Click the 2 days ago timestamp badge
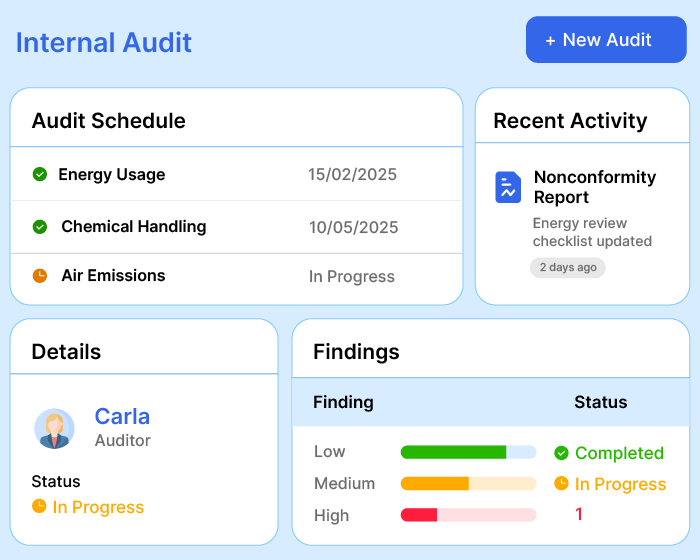 tap(568, 267)
